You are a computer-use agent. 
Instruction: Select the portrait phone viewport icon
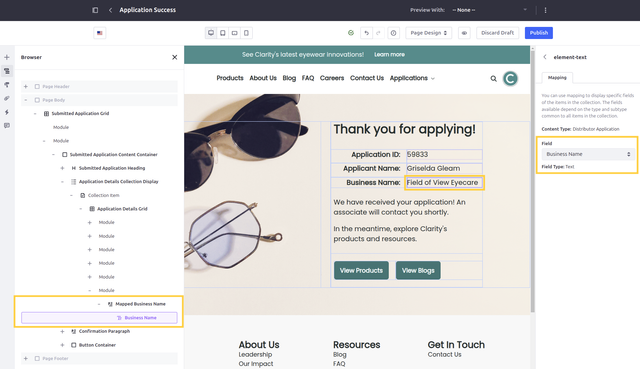(246, 33)
